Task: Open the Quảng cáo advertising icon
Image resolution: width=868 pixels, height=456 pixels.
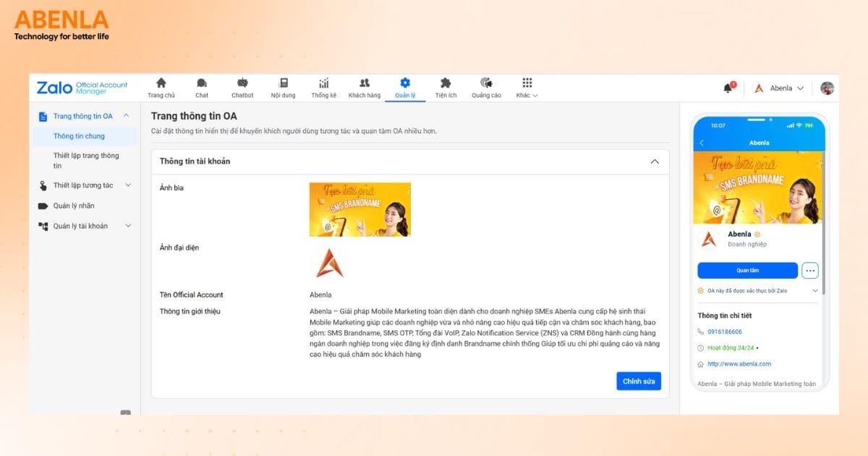Action: 486,83
